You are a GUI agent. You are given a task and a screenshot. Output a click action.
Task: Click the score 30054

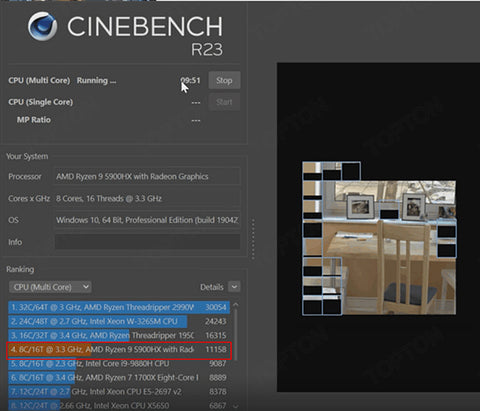click(216, 307)
